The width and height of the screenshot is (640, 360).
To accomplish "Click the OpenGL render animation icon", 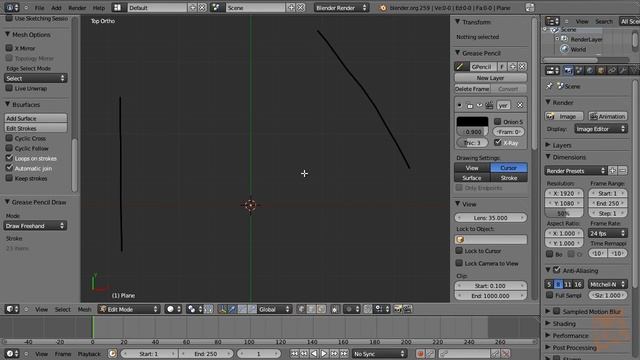I will [x=407, y=309].
